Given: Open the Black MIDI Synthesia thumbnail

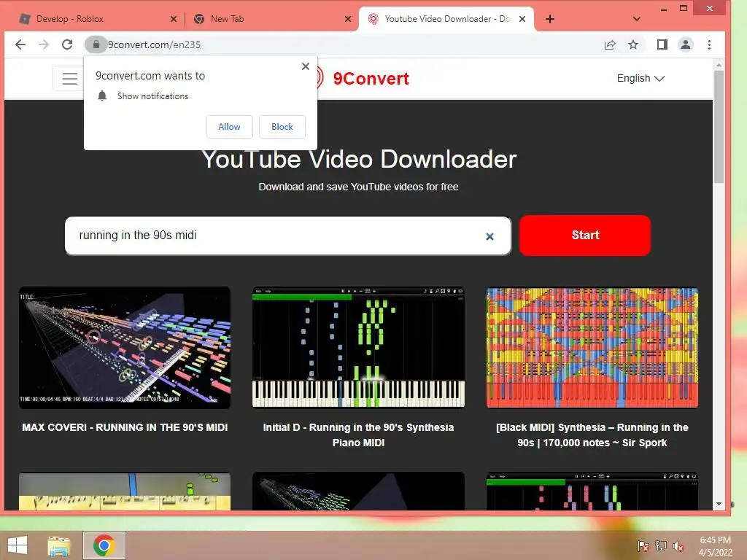Looking at the screenshot, I should (x=592, y=348).
